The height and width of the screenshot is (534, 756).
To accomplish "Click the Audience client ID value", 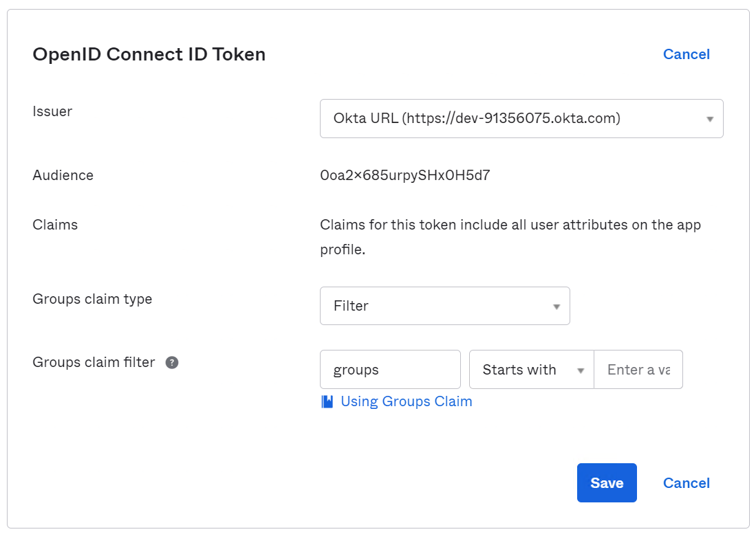I will (x=404, y=175).
